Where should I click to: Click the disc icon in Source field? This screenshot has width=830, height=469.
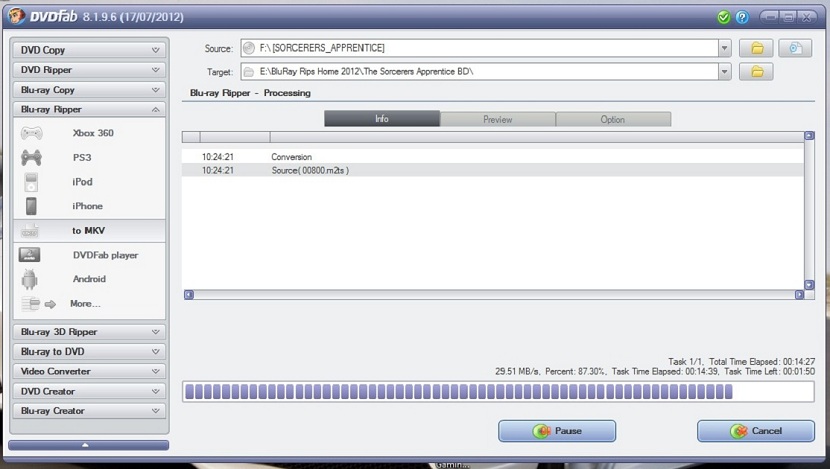249,48
